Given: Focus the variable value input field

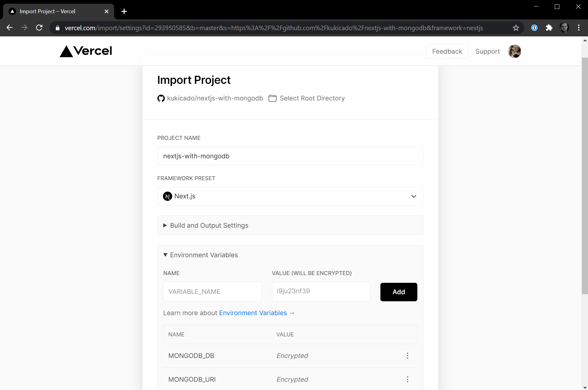Looking at the screenshot, I should tap(321, 292).
